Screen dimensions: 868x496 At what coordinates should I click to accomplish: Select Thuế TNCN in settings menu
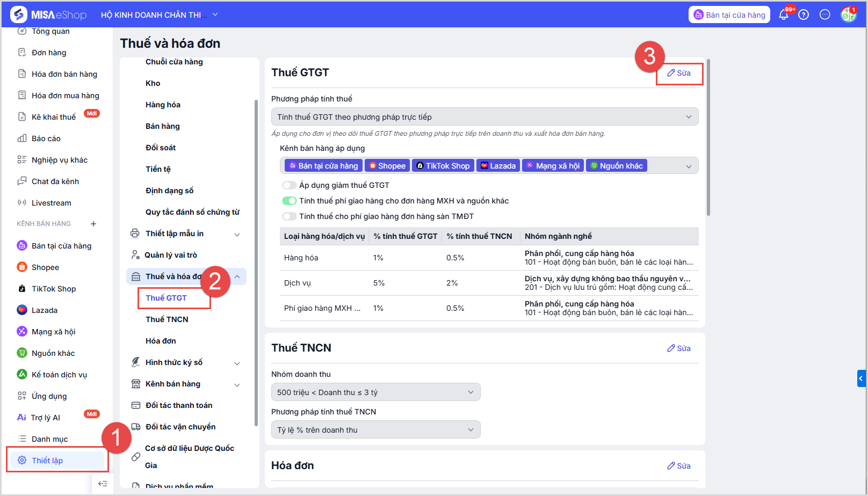167,319
